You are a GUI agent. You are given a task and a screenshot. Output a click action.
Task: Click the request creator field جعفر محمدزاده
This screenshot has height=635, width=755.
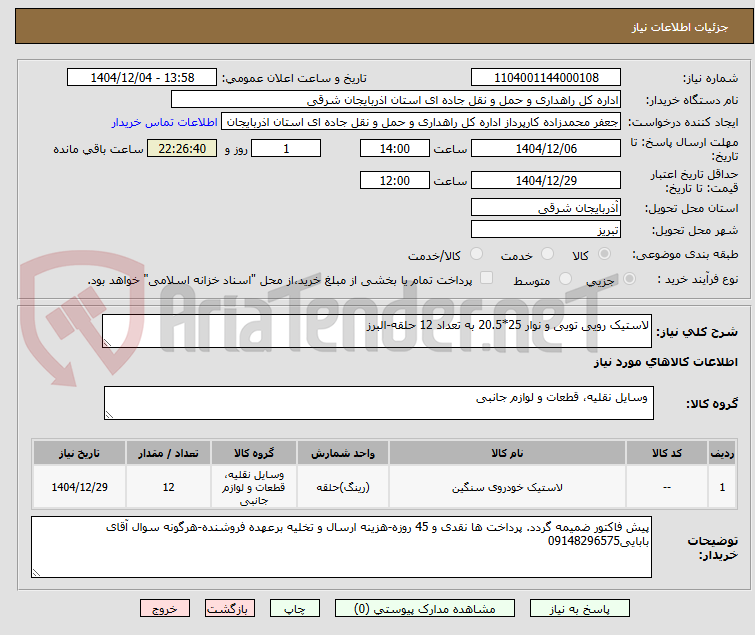pos(421,122)
